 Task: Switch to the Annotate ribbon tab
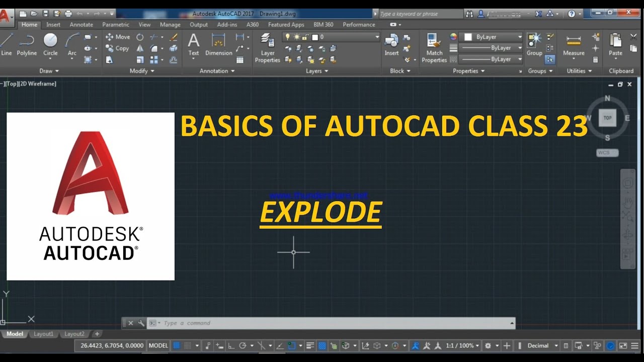point(82,24)
